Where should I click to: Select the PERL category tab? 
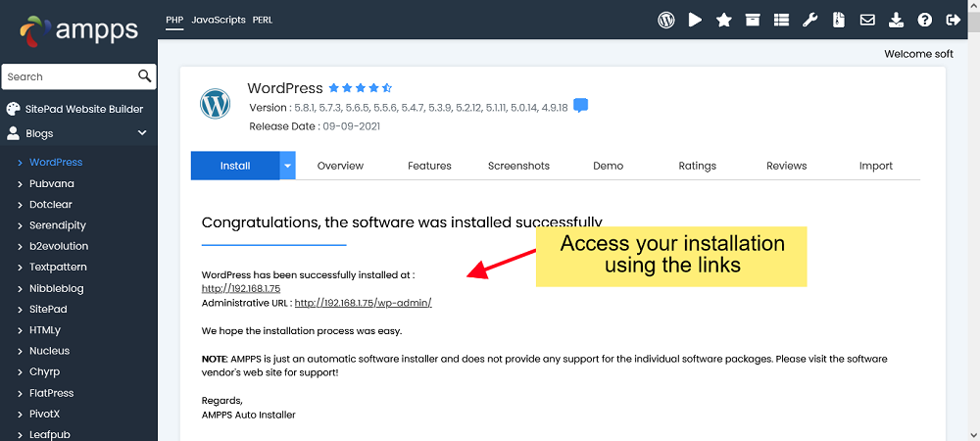click(263, 20)
